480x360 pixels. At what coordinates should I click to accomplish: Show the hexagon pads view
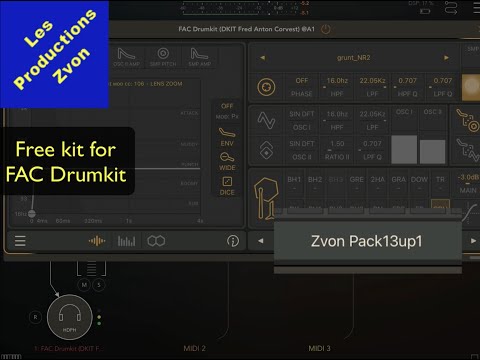click(x=156, y=241)
